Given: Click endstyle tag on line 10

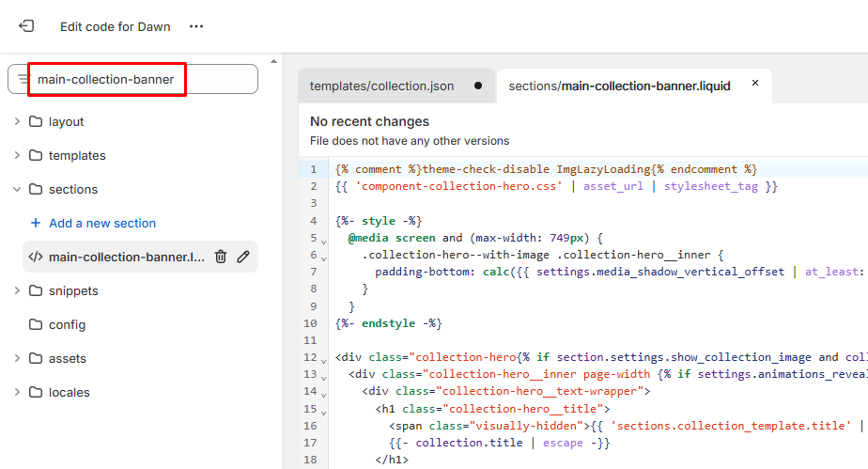Looking at the screenshot, I should point(388,322).
